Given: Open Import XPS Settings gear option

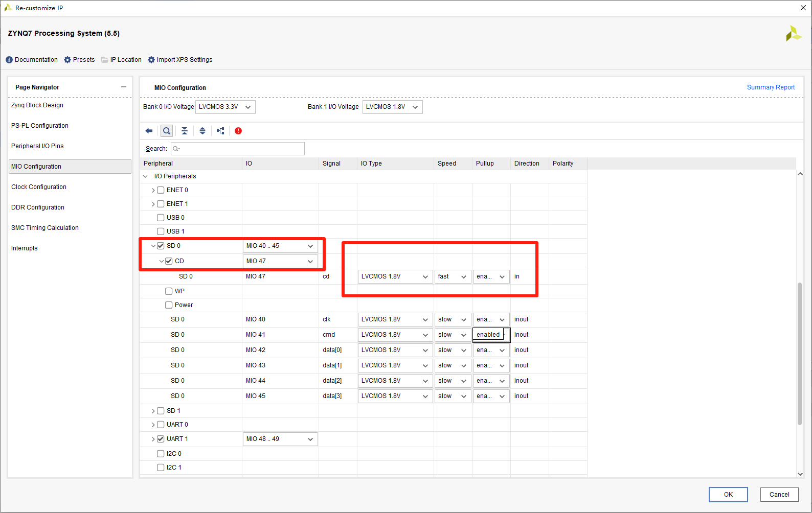Looking at the screenshot, I should coord(180,60).
